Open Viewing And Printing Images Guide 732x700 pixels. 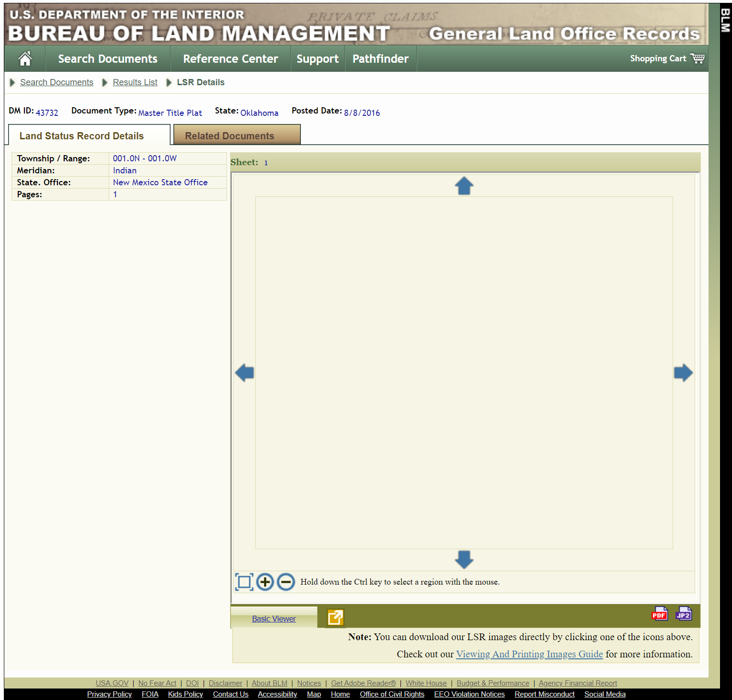529,654
